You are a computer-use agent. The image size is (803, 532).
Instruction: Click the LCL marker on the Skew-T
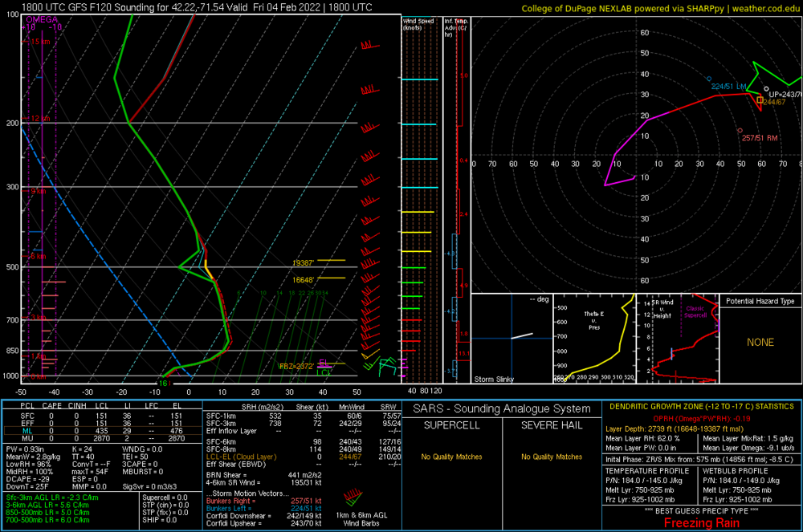[x=324, y=372]
